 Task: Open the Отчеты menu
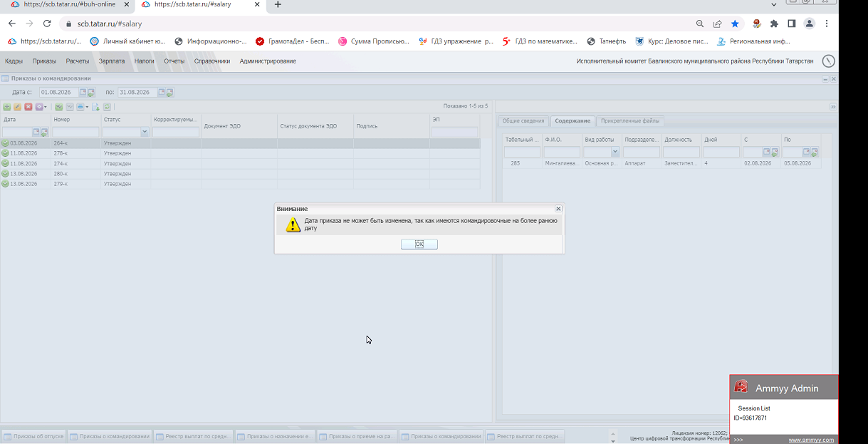click(x=174, y=61)
